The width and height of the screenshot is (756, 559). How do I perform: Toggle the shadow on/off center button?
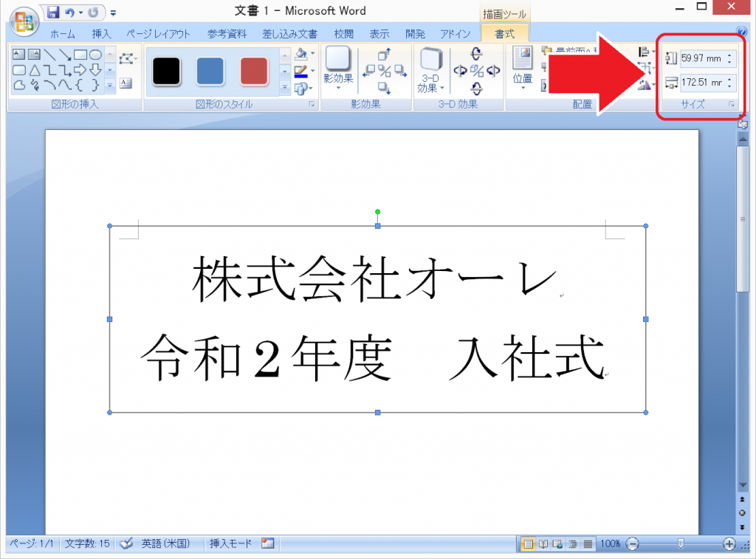(x=385, y=71)
